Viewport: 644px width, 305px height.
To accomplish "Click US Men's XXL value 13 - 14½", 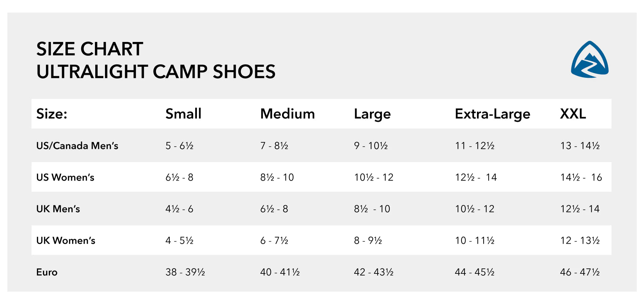I will [580, 146].
